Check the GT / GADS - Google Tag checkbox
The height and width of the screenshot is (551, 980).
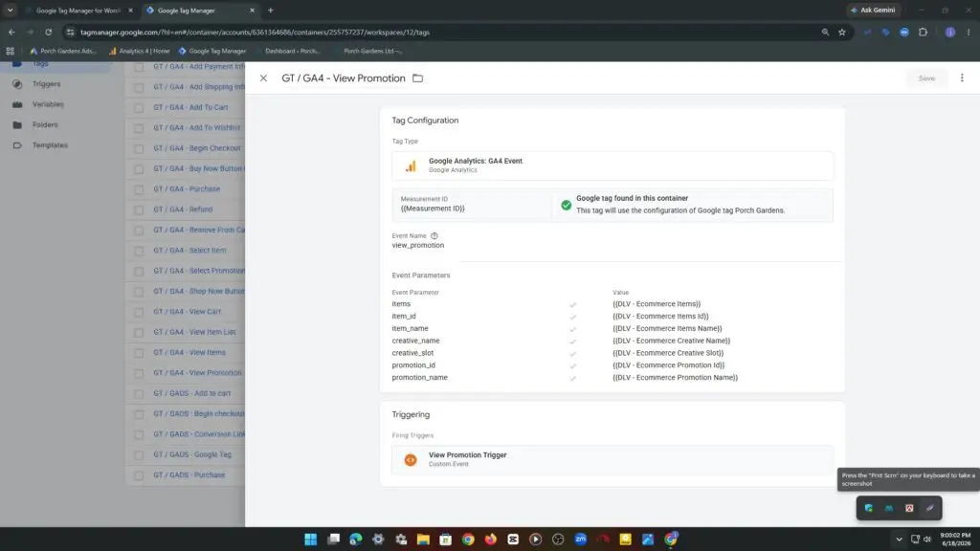click(x=139, y=454)
